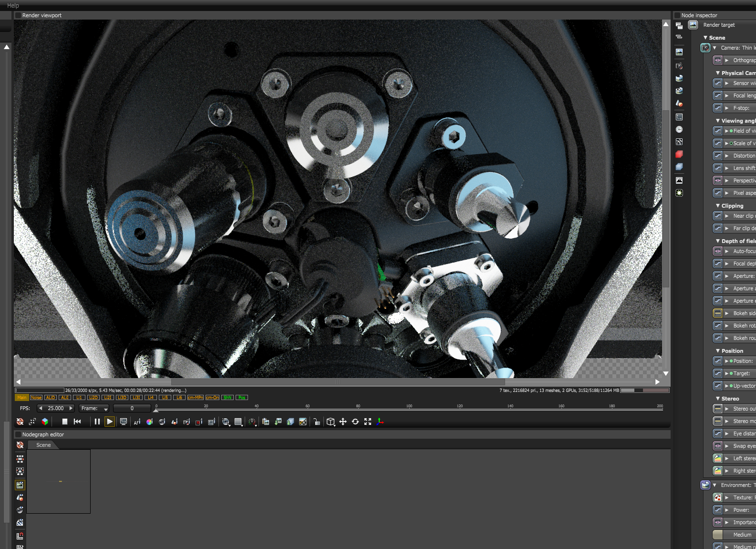This screenshot has width=756, height=549.
Task: Switch to the Pos render pass
Action: 242,398
